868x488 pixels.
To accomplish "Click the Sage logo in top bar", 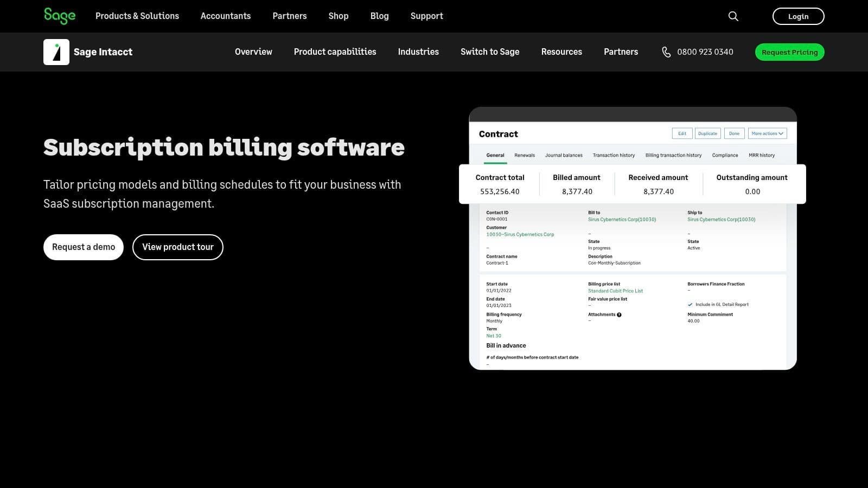I will click(x=60, y=16).
